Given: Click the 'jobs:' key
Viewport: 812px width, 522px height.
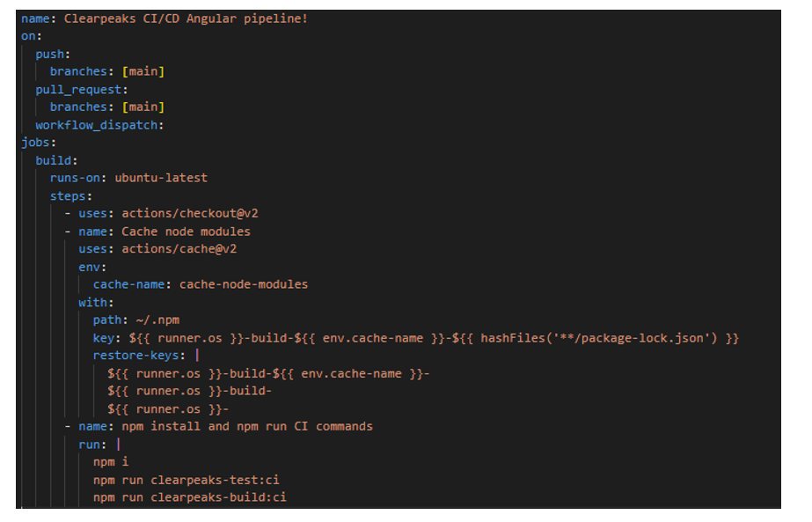Looking at the screenshot, I should click(x=39, y=143).
